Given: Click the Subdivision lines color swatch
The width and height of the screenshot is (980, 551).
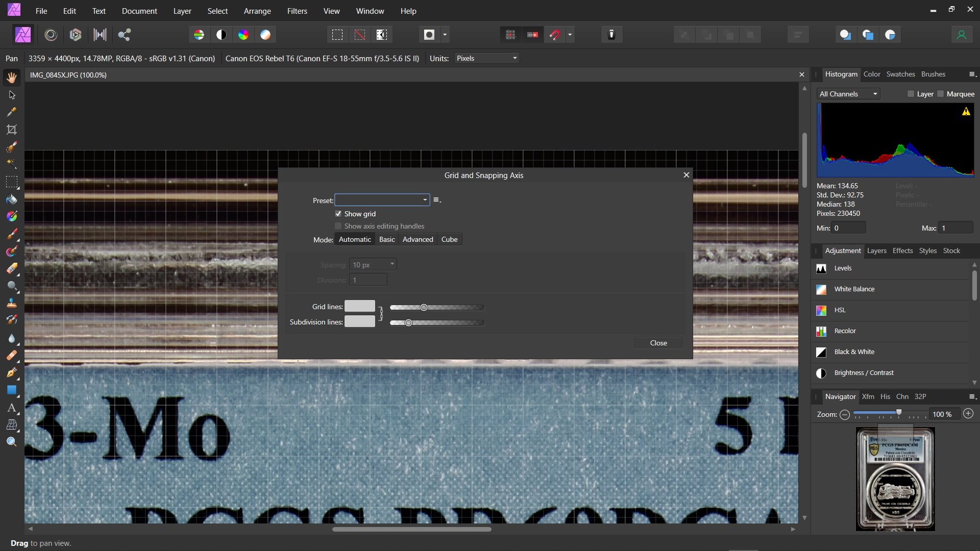Looking at the screenshot, I should click(360, 321).
